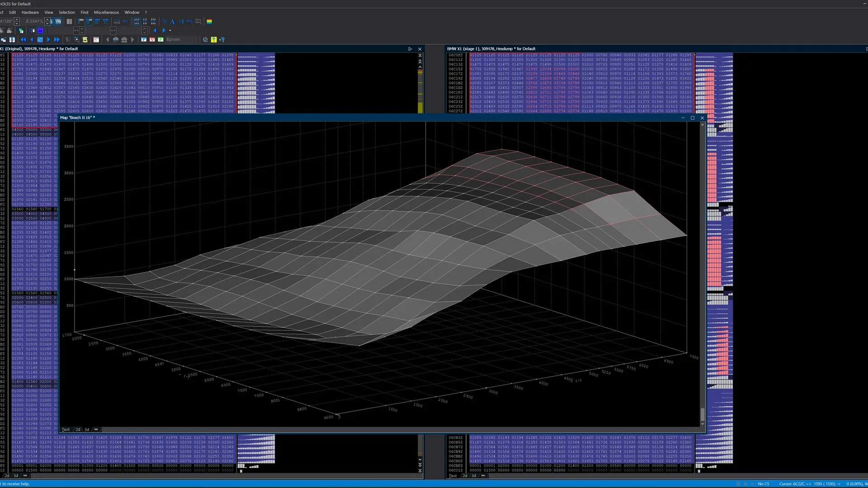This screenshot has height=488, width=868.
Task: Click the No CS status bar entry
Action: [764, 484]
